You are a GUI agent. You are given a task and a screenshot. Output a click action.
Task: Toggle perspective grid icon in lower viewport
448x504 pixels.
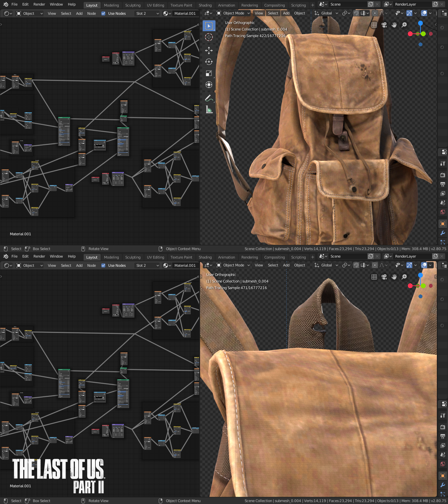[374, 277]
